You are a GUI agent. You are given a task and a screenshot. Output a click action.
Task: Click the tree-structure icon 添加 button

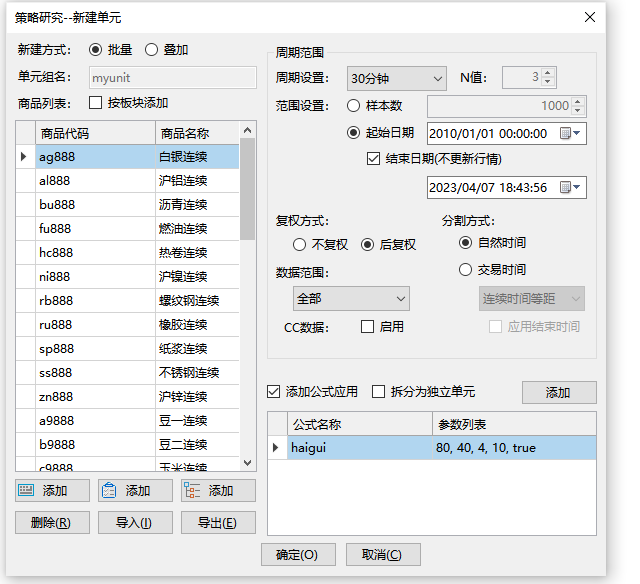(x=218, y=491)
